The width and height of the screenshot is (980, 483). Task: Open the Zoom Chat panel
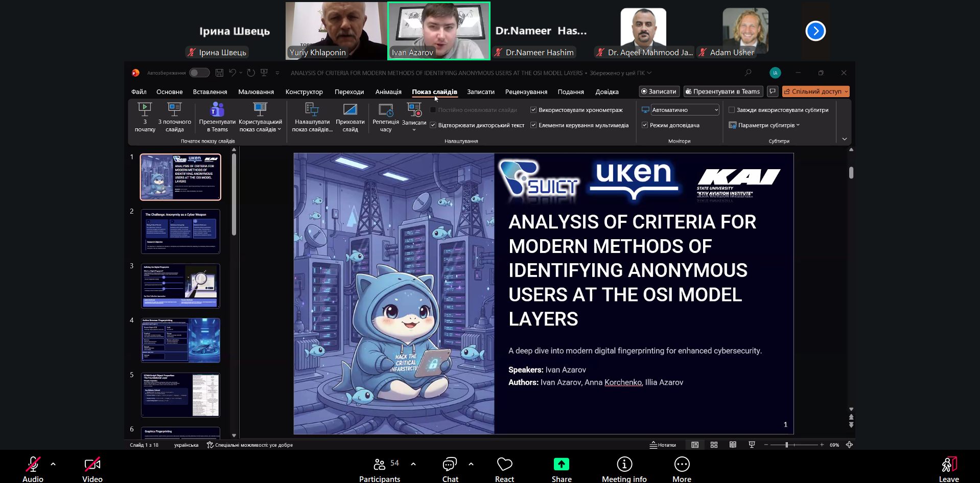pyautogui.click(x=450, y=464)
